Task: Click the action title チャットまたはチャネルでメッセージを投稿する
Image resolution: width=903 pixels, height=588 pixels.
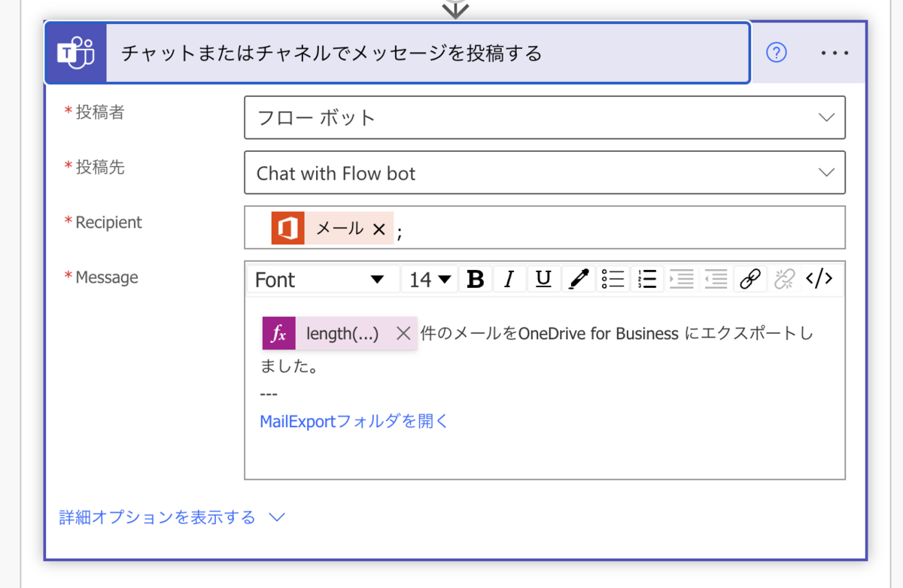Action: [x=331, y=53]
